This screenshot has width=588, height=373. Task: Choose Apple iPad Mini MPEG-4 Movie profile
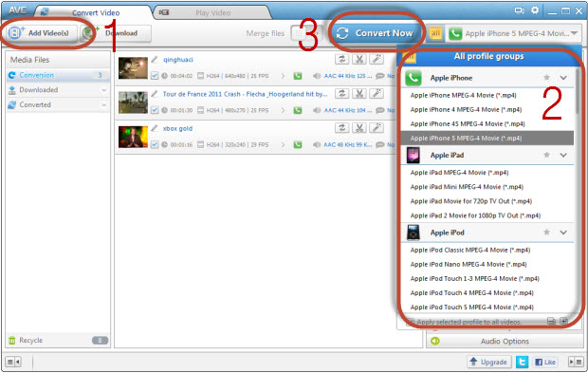coord(487,187)
